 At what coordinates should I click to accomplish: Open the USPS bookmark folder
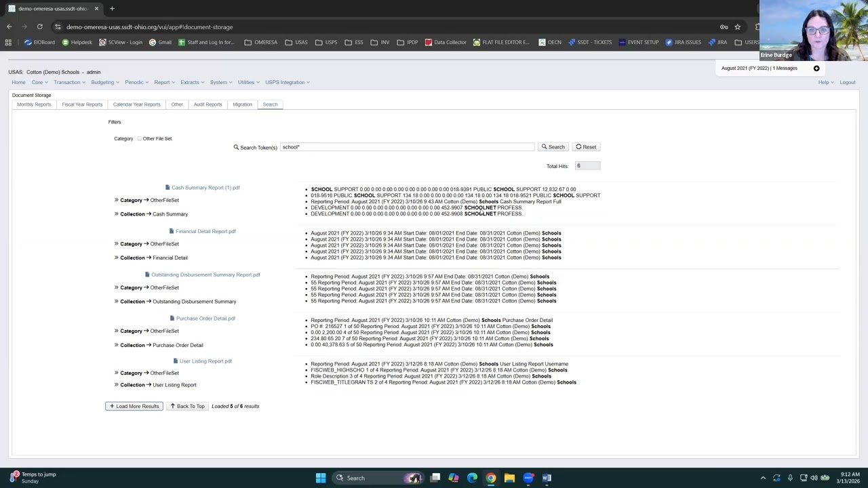click(x=326, y=42)
